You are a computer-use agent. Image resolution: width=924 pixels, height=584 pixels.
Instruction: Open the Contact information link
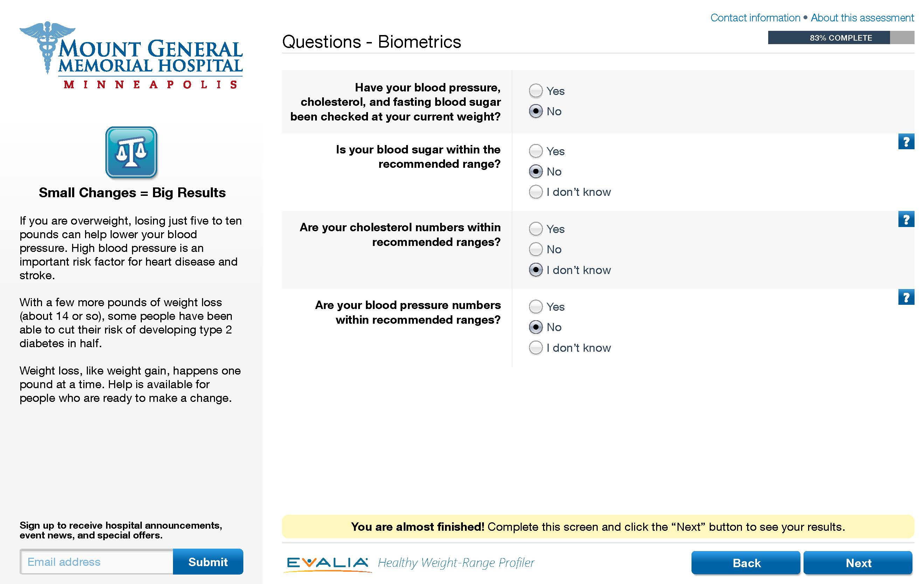tap(755, 18)
